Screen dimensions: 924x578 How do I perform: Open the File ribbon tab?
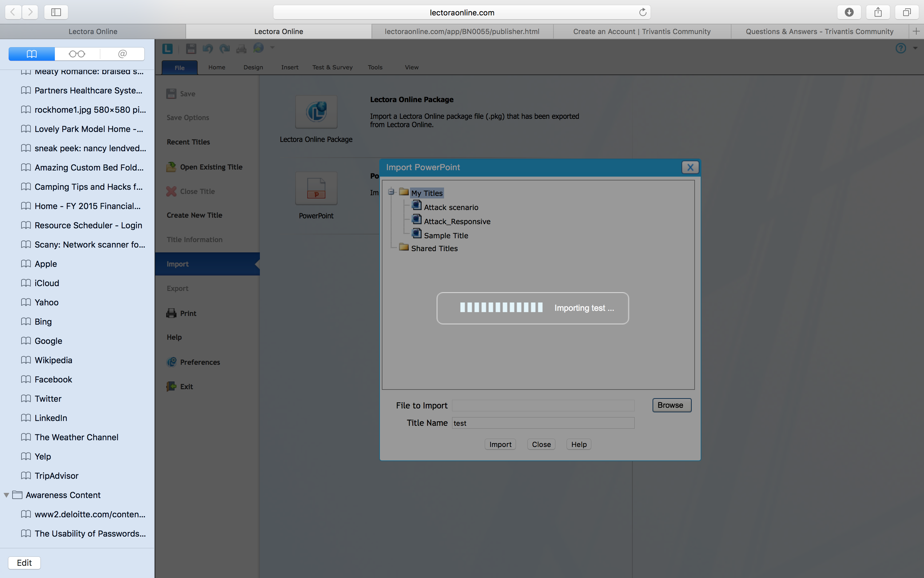[179, 67]
